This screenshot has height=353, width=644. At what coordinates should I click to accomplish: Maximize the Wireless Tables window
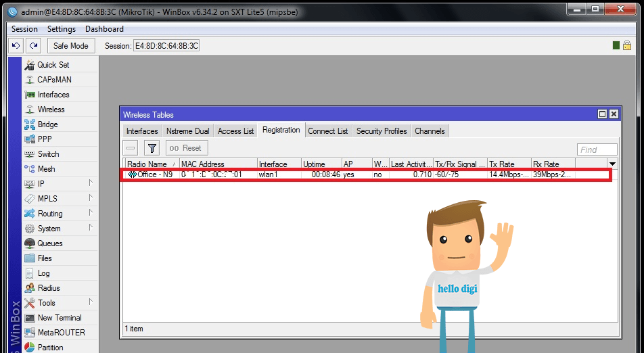coord(602,114)
